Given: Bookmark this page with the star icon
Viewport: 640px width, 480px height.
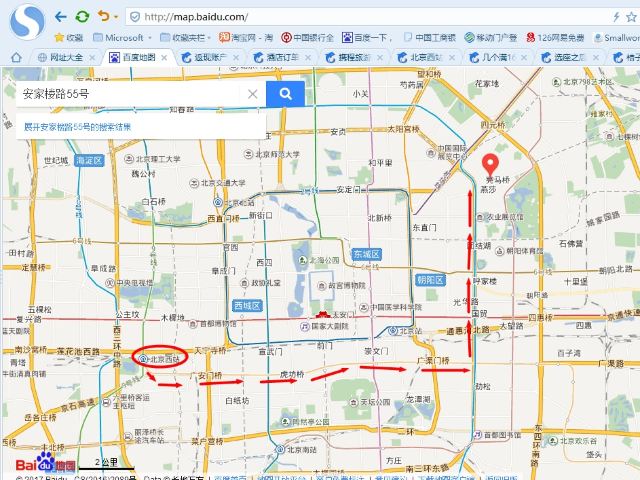Looking at the screenshot, I should pos(632,17).
